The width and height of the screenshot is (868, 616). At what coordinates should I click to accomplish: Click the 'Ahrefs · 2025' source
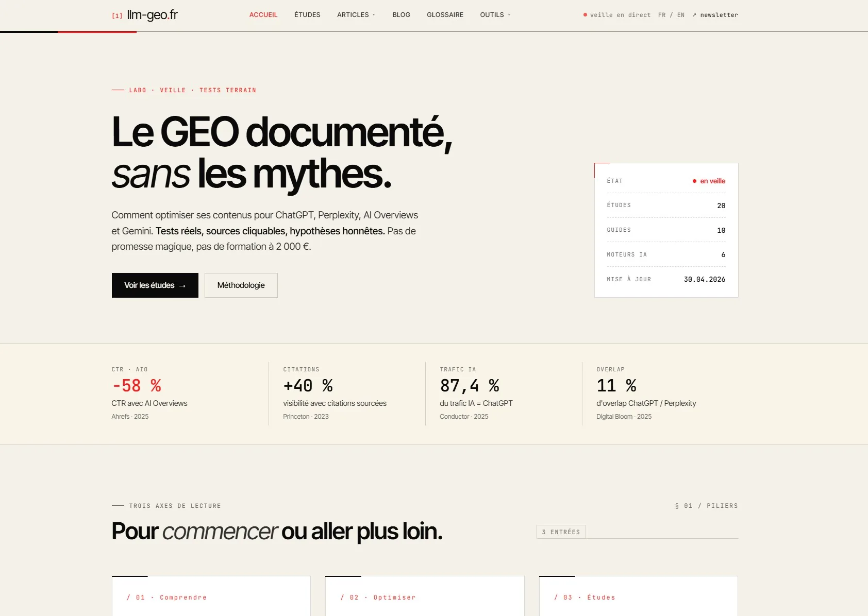coord(130,417)
